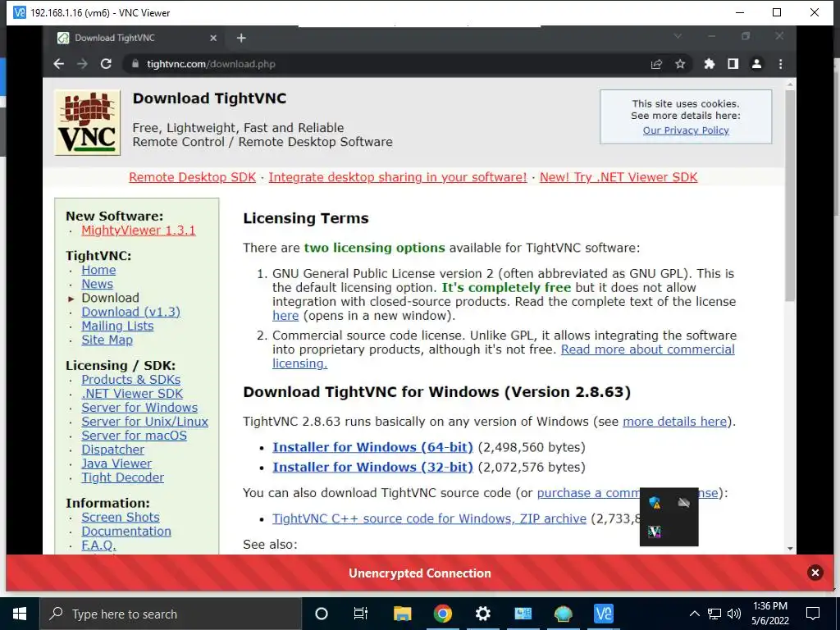Download Installer for Windows (64-bit)
The image size is (840, 630).
tap(372, 447)
